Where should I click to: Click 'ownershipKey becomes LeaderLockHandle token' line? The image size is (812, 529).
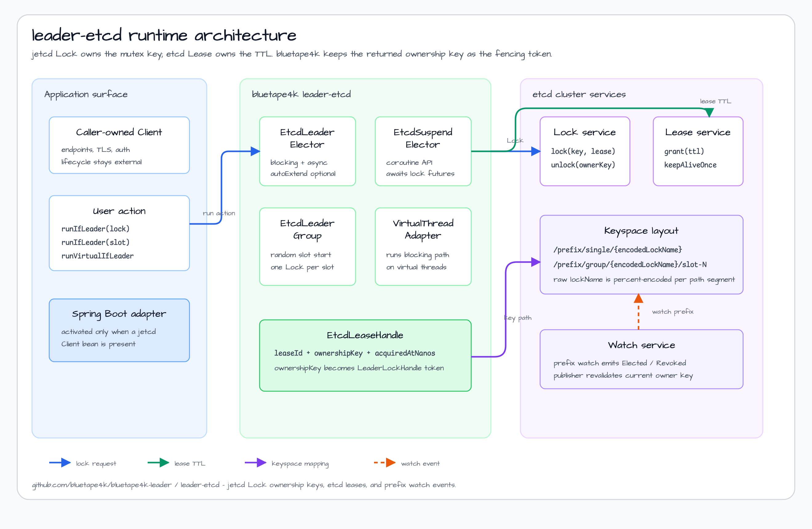[359, 368]
